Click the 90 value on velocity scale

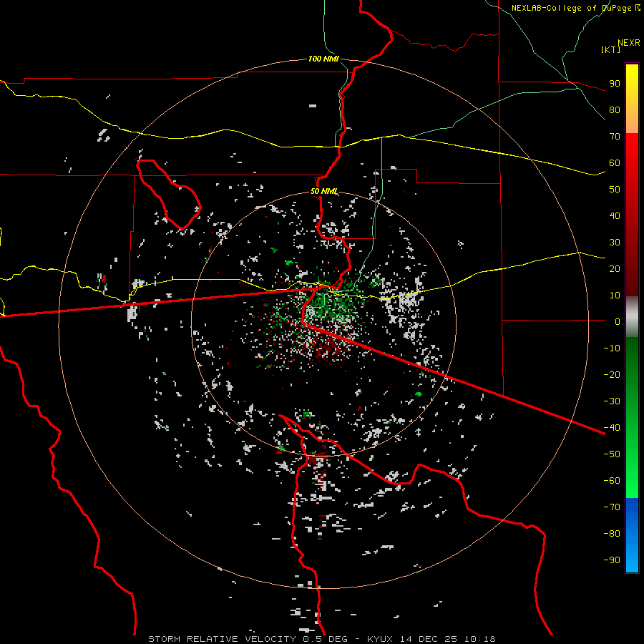(x=615, y=84)
